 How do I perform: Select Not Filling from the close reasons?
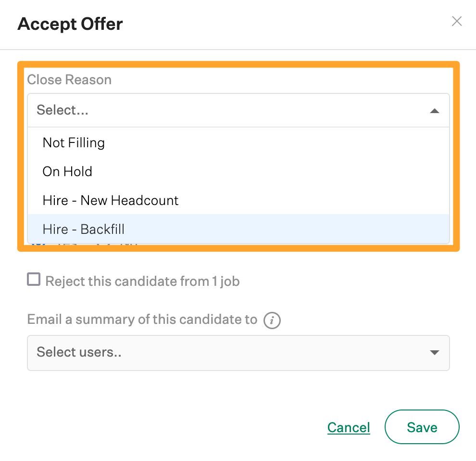tap(74, 142)
